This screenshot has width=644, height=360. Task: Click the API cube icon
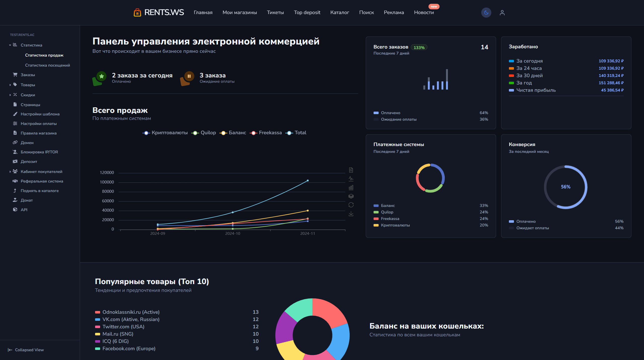coord(15,209)
